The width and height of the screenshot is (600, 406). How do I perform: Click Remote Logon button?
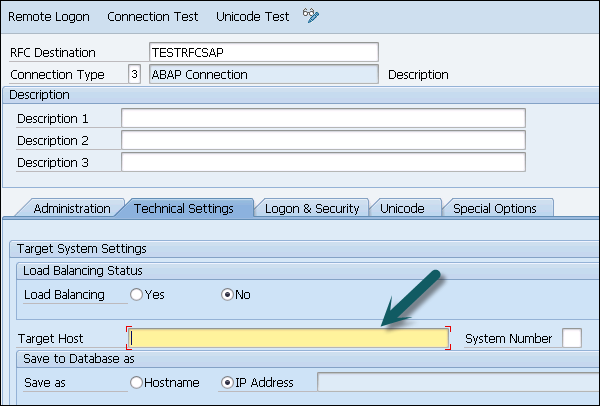49,17
